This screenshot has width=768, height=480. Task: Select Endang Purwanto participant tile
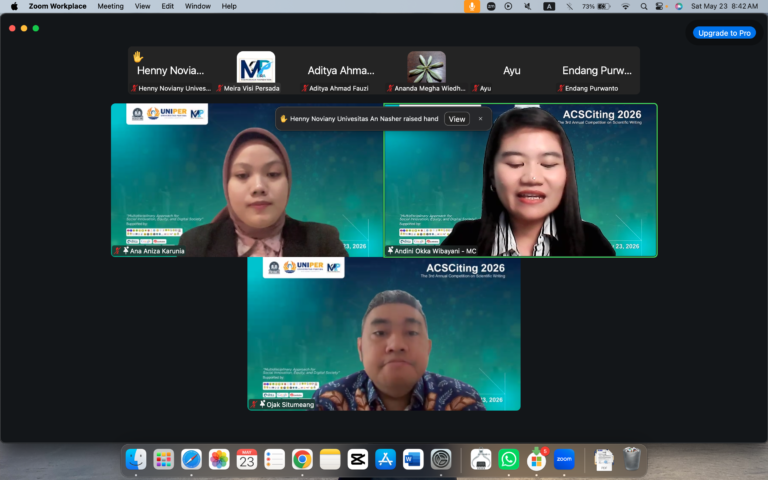tap(597, 71)
